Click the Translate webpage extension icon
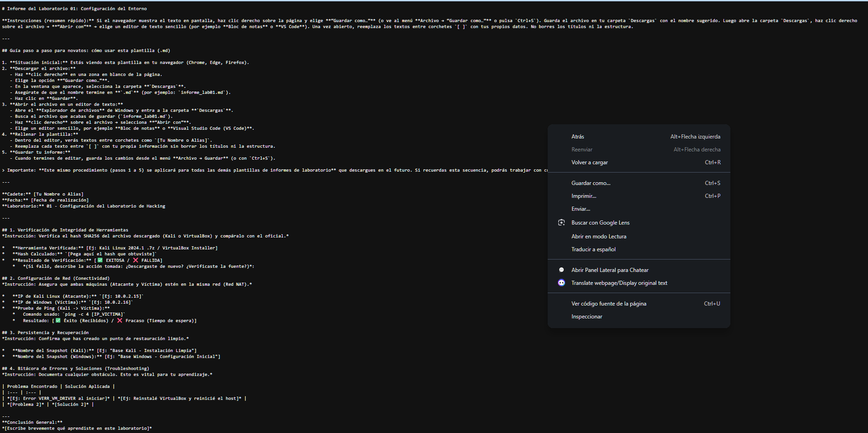 coord(561,283)
